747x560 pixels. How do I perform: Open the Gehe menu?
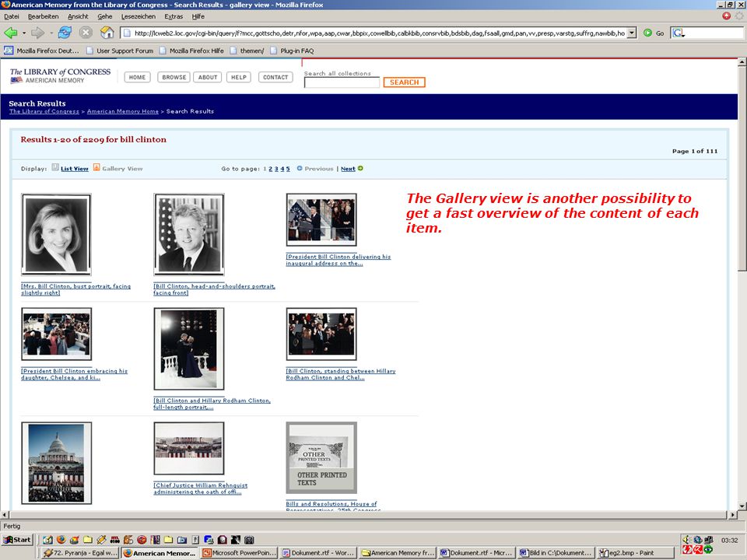(105, 16)
